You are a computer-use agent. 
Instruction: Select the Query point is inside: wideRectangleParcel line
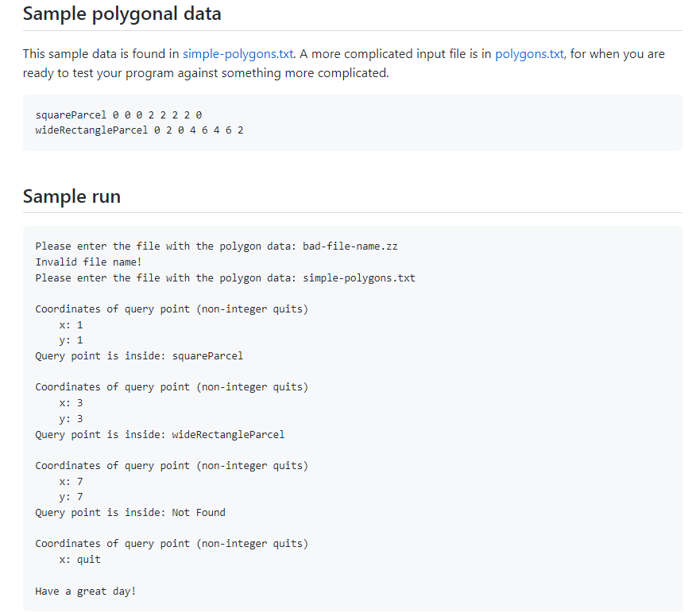159,434
